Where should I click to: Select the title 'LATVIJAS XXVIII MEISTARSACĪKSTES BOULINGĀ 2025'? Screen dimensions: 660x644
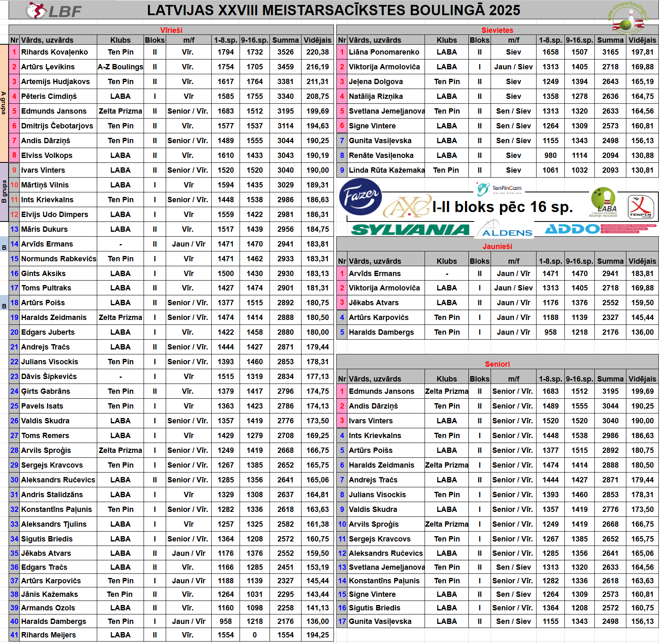pyautogui.click(x=333, y=10)
